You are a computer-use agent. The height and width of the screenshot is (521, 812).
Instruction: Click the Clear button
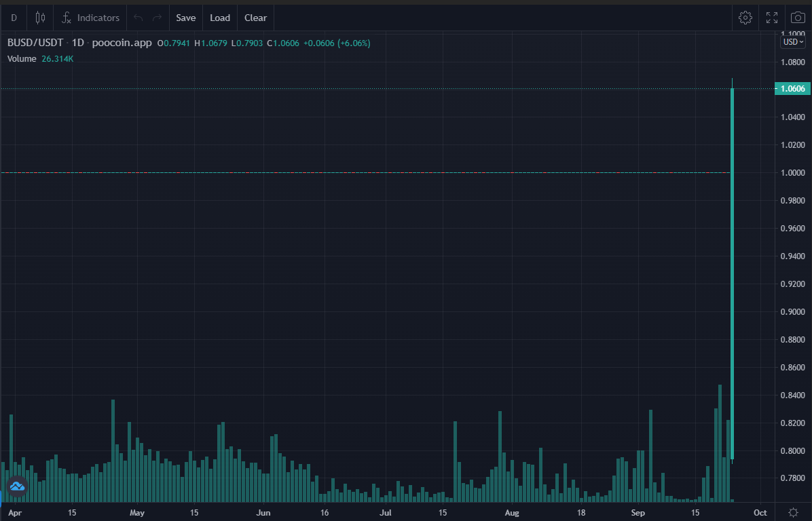click(x=255, y=18)
